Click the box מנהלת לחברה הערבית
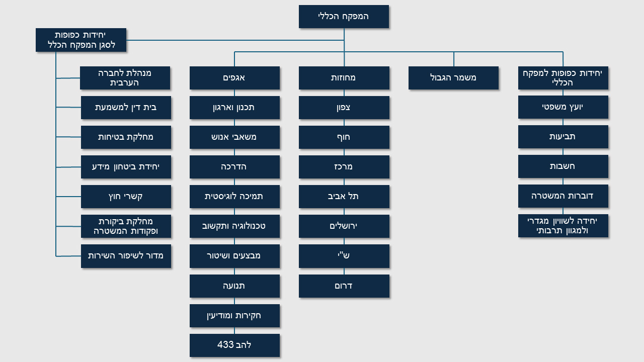The width and height of the screenshot is (644, 362). coord(125,78)
